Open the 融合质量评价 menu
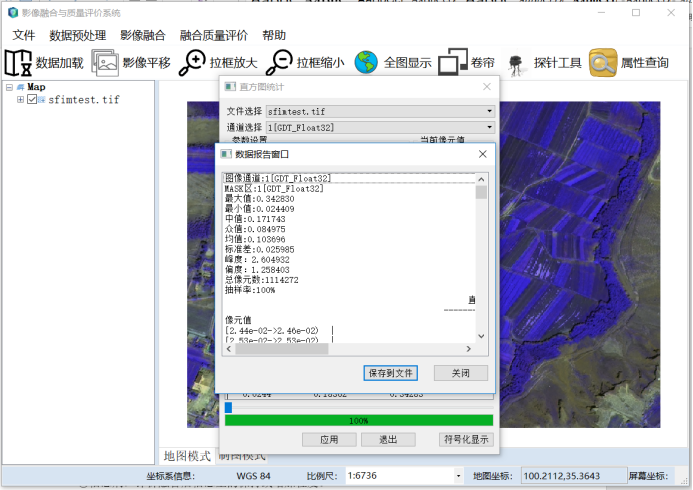This screenshot has width=693, height=490. click(213, 35)
